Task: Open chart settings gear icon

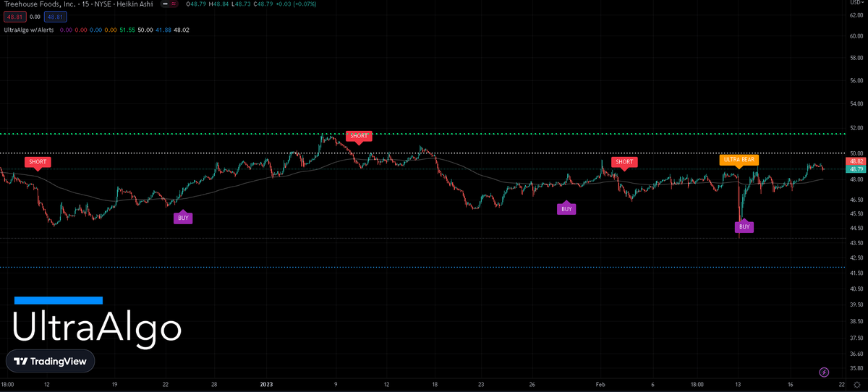Action: 857,385
